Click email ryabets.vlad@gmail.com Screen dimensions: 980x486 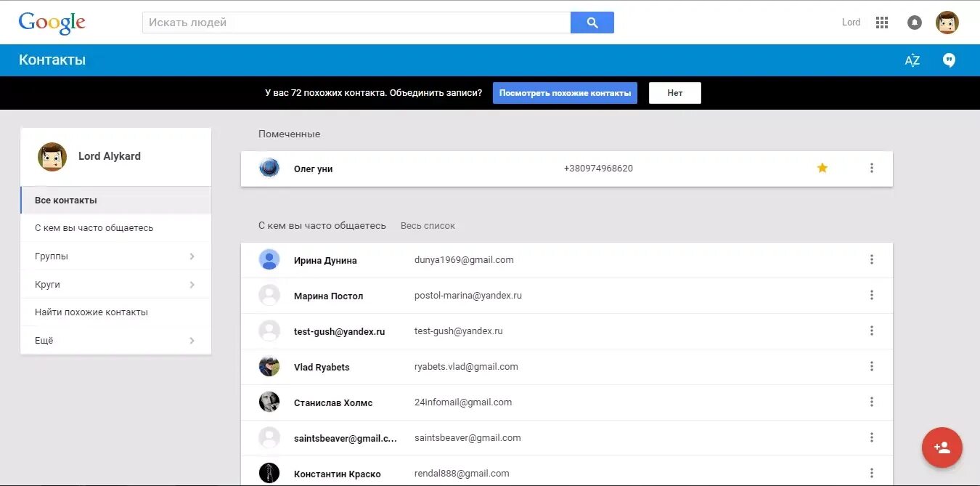click(x=466, y=366)
